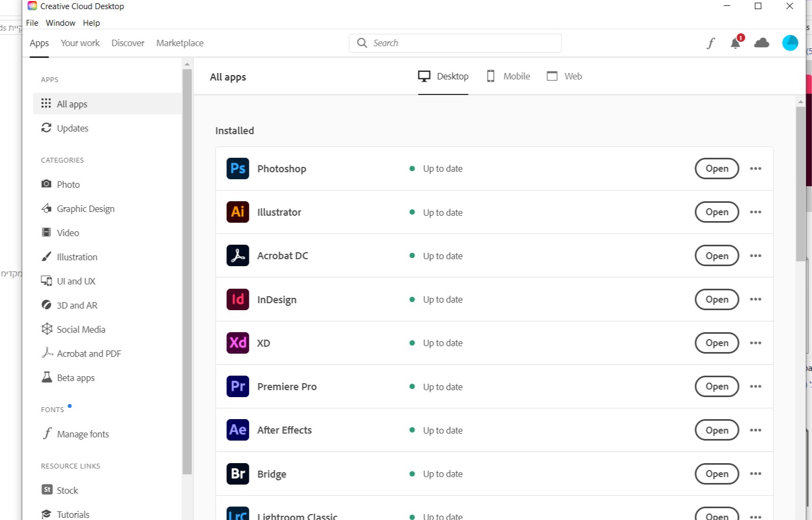The width and height of the screenshot is (812, 520).
Task: Launch Bridge via Open button
Action: point(717,474)
